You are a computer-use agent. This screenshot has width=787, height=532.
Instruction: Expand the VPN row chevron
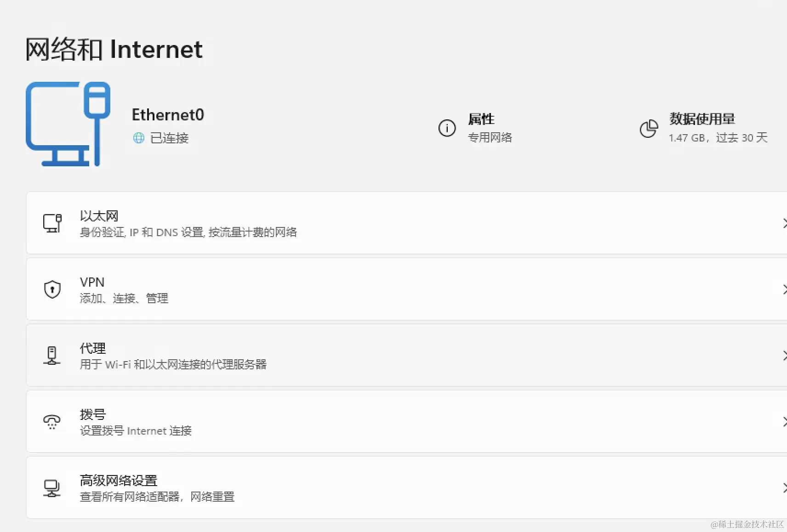click(784, 289)
